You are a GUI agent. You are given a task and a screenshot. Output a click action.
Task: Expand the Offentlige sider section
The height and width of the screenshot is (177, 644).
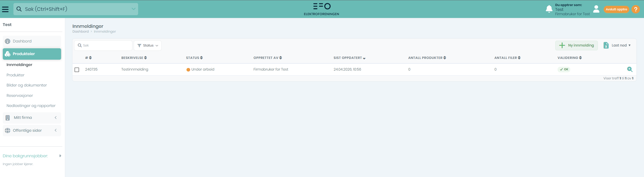click(x=32, y=130)
